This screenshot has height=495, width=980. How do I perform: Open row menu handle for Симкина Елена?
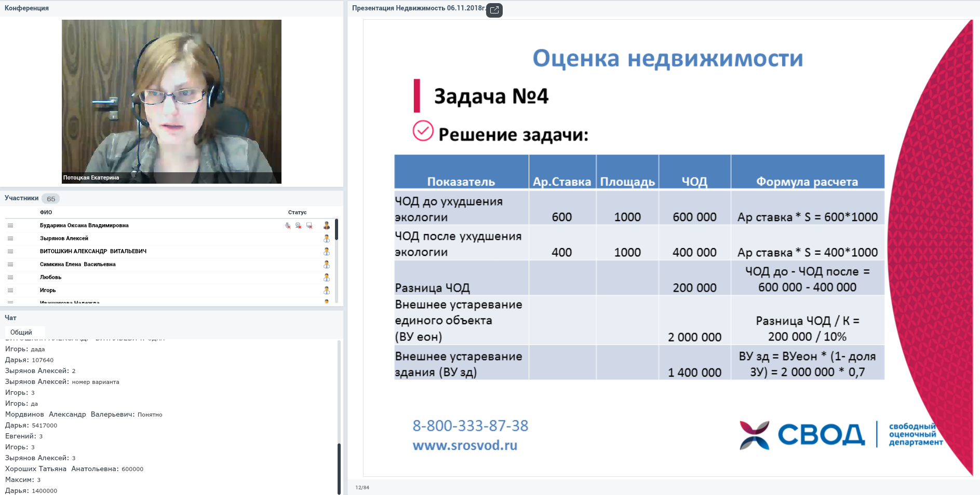coord(10,264)
